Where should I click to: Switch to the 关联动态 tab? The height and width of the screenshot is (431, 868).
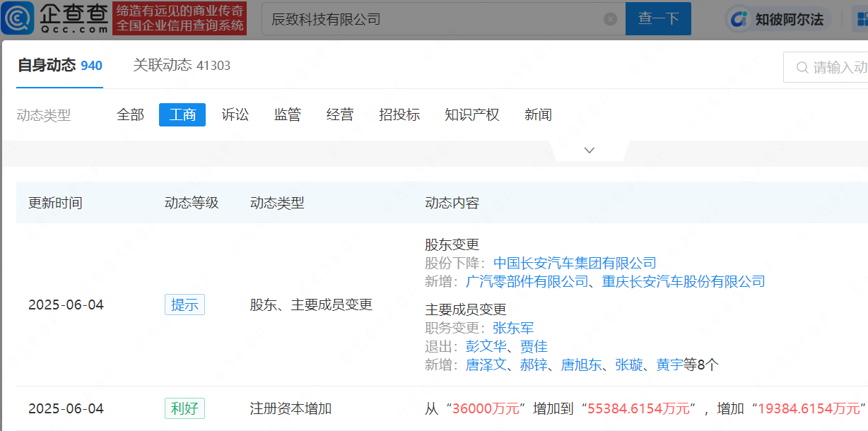click(x=182, y=66)
